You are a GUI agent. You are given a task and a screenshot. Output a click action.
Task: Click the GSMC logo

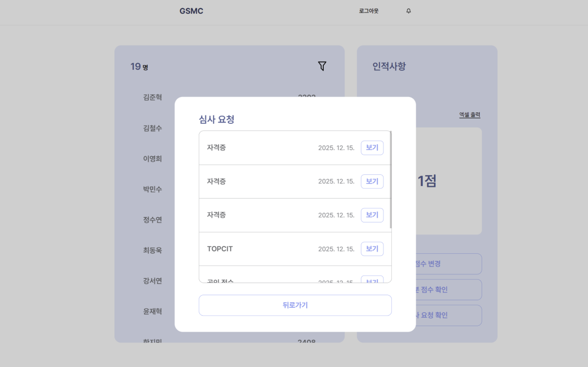[x=191, y=11]
